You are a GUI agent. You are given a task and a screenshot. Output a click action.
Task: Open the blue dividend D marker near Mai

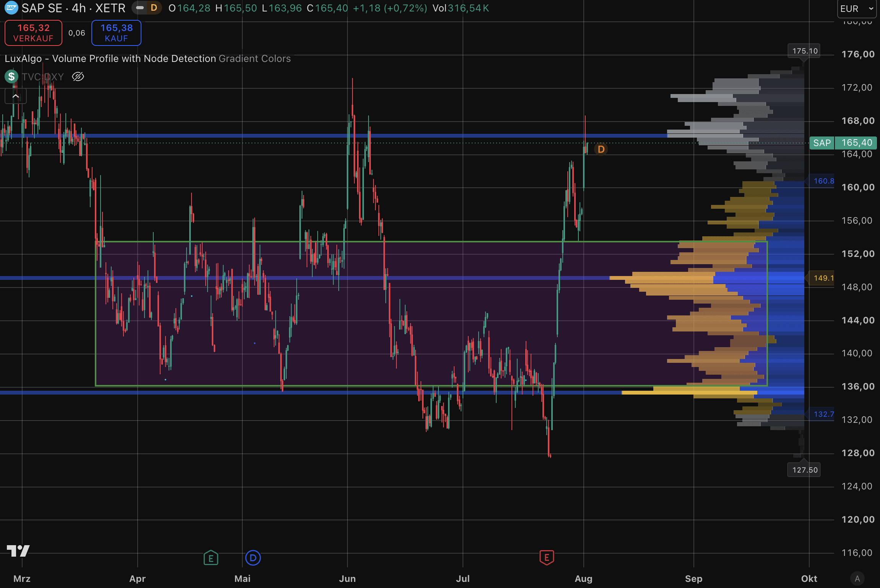click(253, 558)
